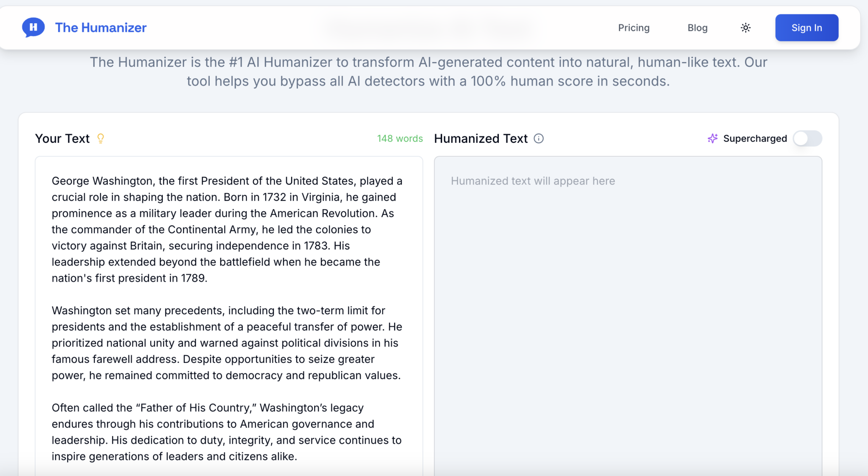868x476 pixels.
Task: Open the Pricing page
Action: tap(634, 28)
